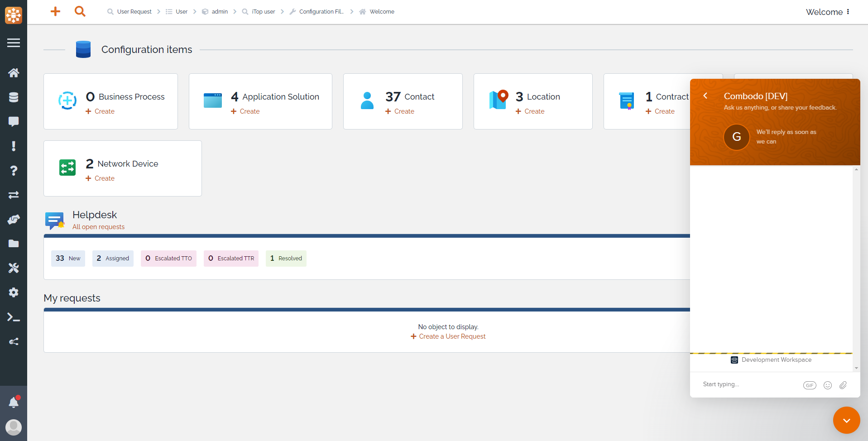
Task: Open the wrench admin tools sidebar icon
Action: click(14, 268)
